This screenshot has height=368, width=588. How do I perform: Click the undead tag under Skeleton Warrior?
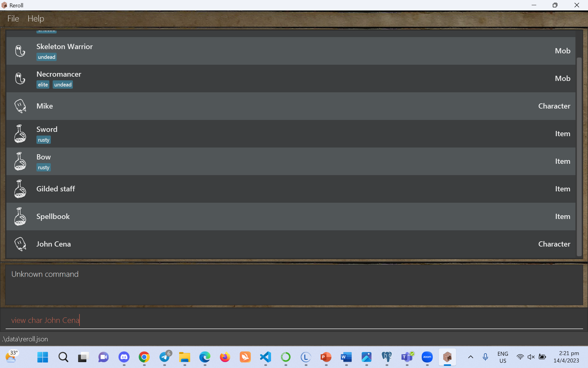pyautogui.click(x=47, y=57)
